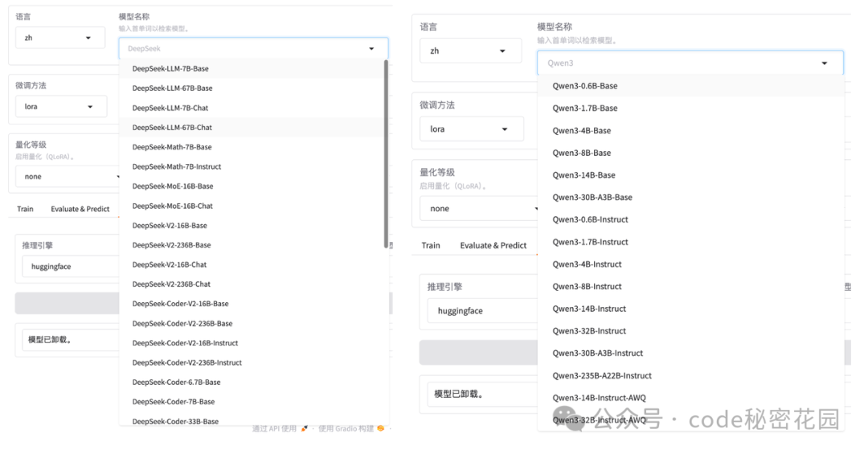Image resolution: width=868 pixels, height=454 pixels.
Task: Pick DeepSeek-Math-7B-Base model
Action: click(252, 147)
